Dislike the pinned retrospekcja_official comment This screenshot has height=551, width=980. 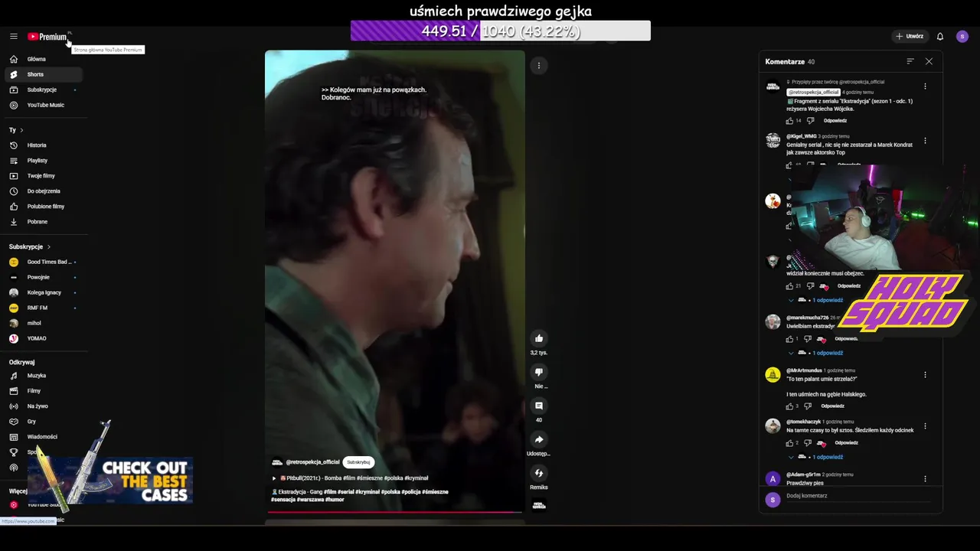click(x=810, y=121)
